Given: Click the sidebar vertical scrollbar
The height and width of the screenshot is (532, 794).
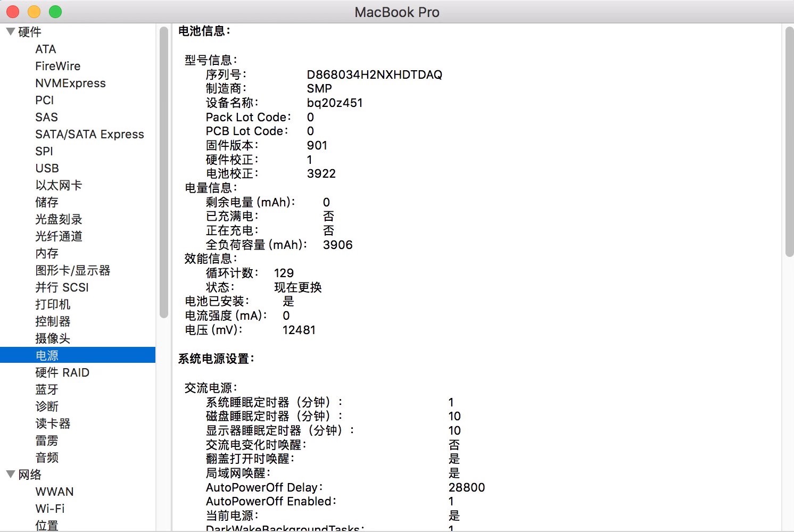Looking at the screenshot, I should tap(163, 170).
